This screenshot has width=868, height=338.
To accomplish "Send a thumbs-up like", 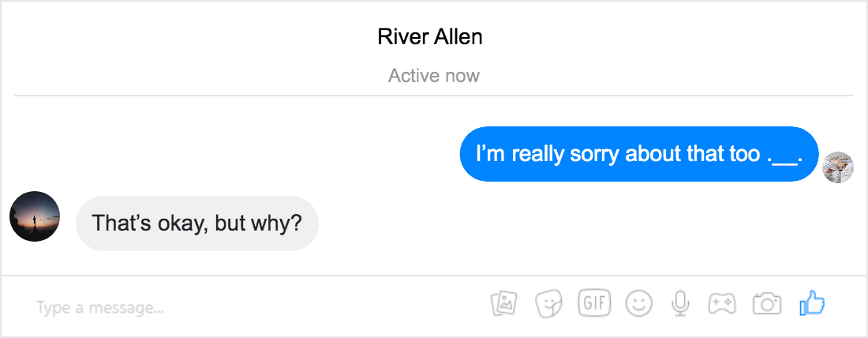I will coord(812,303).
